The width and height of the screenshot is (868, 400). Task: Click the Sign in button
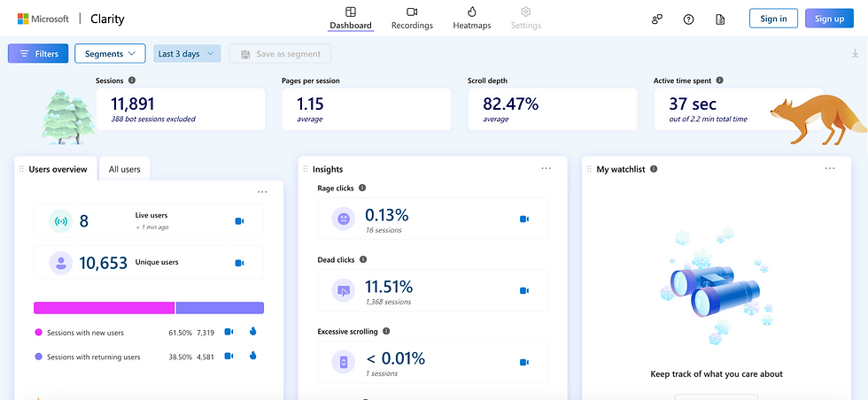click(773, 19)
